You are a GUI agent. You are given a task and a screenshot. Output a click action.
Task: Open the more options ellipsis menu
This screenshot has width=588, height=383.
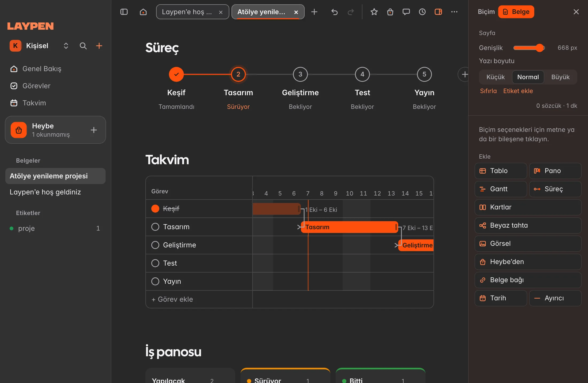coord(454,12)
